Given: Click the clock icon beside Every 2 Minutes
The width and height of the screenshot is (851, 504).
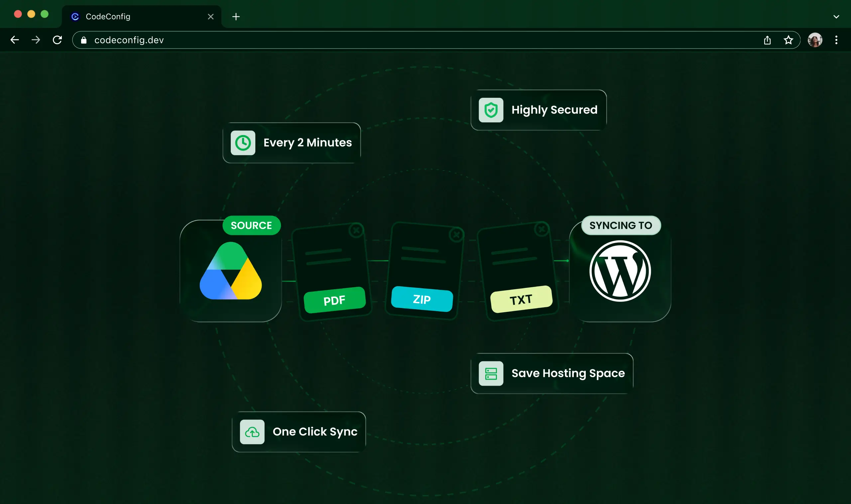Looking at the screenshot, I should tap(243, 143).
